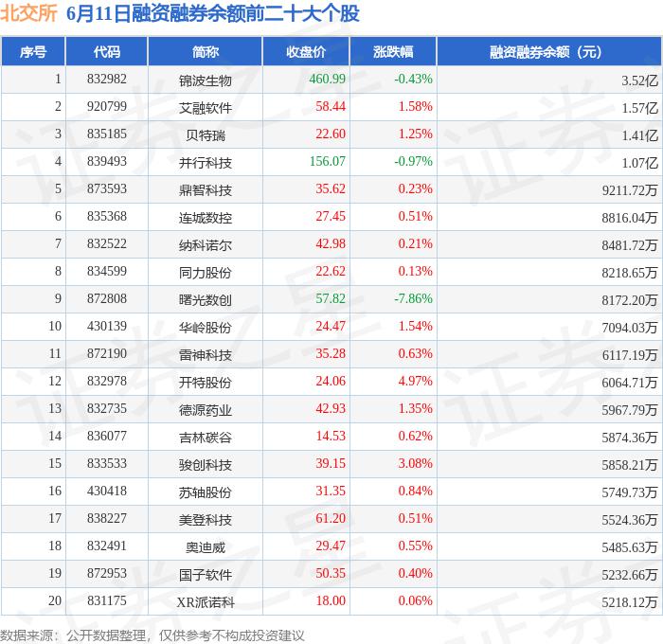Select stock code 430418
Screen dimensions: 663x644
tap(106, 492)
